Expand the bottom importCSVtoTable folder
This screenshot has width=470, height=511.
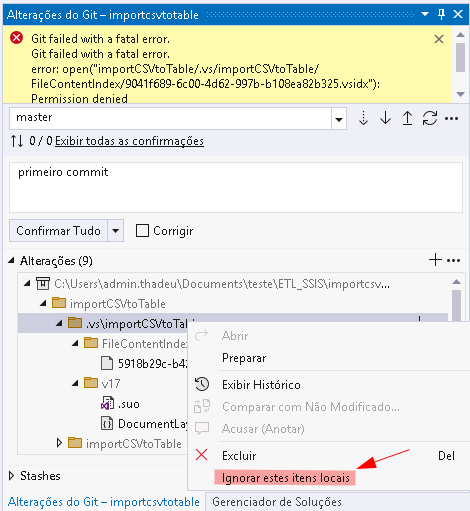tap(59, 443)
